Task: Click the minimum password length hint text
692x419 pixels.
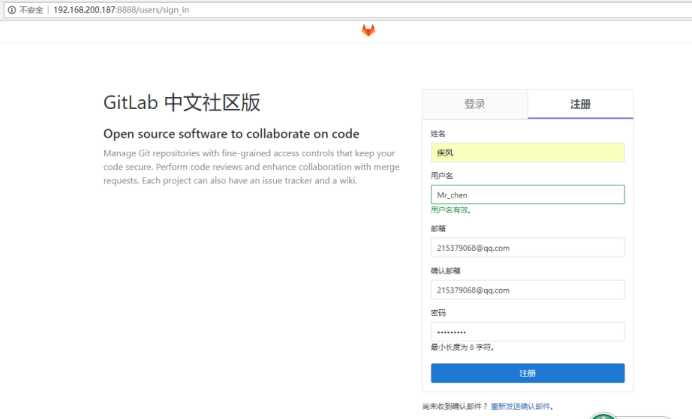Action: (462, 347)
